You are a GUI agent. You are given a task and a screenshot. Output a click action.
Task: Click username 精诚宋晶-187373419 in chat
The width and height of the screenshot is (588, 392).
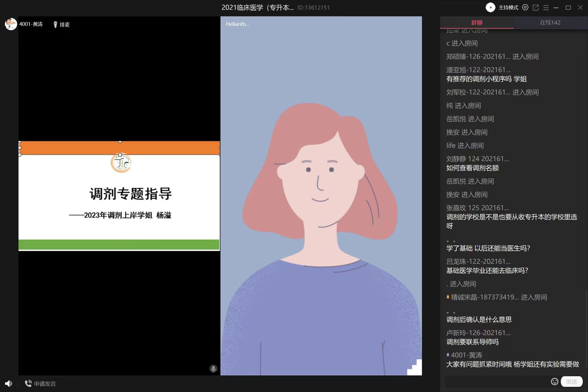coord(485,297)
